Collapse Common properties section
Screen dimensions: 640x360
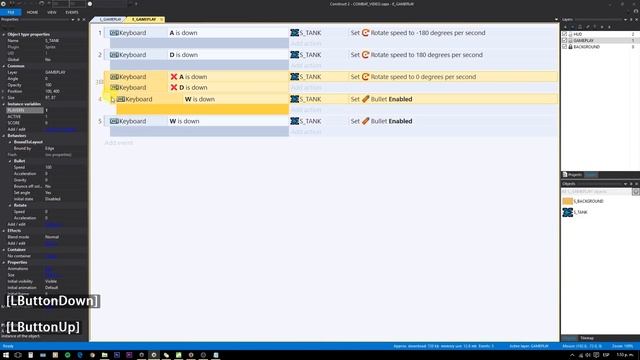click(4, 66)
